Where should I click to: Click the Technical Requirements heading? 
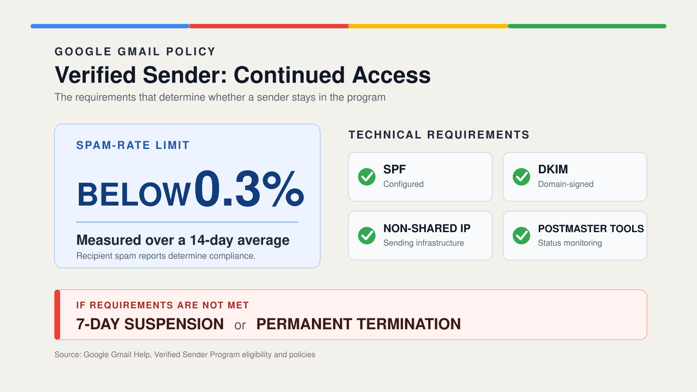pyautogui.click(x=439, y=135)
